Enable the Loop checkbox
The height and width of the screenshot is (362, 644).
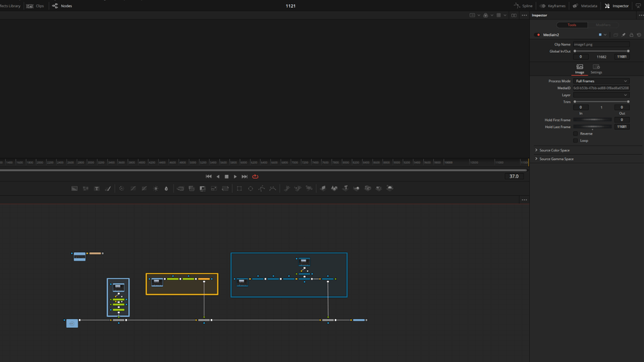576,141
